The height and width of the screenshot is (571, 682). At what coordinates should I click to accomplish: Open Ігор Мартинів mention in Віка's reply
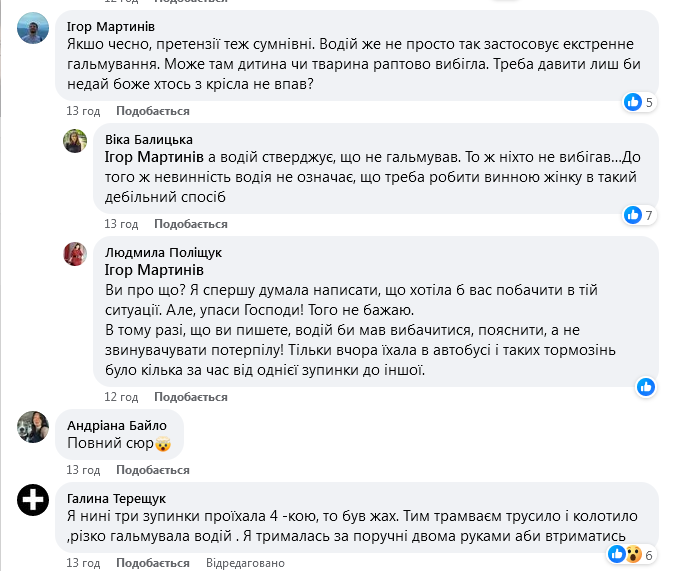coord(154,158)
